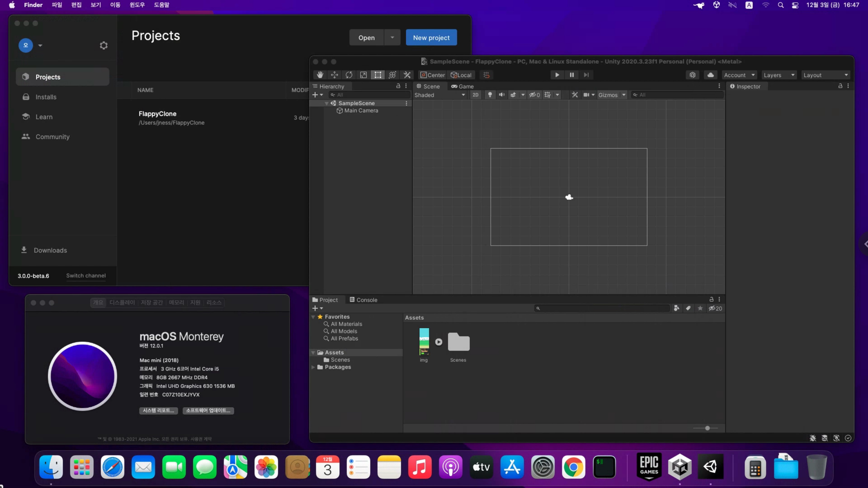The width and height of the screenshot is (868, 488).
Task: Select the Scale tool in Unity toolbar
Action: (363, 75)
